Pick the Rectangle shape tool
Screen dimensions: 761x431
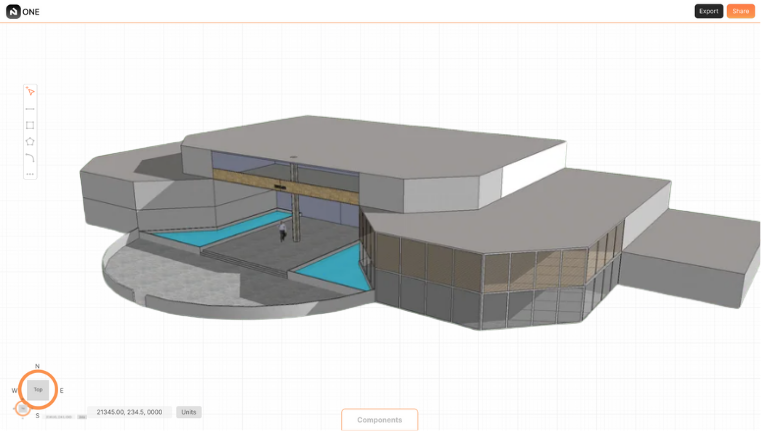tap(30, 125)
